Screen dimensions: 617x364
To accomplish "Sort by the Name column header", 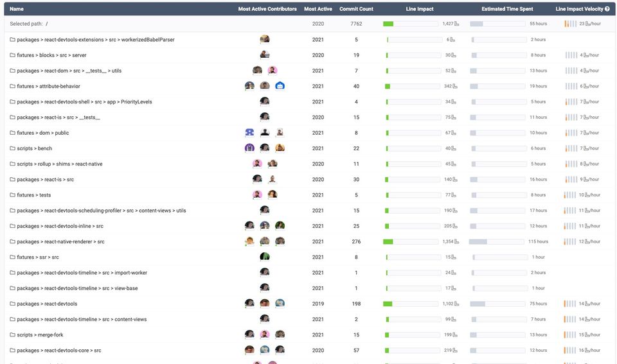I will pos(17,8).
